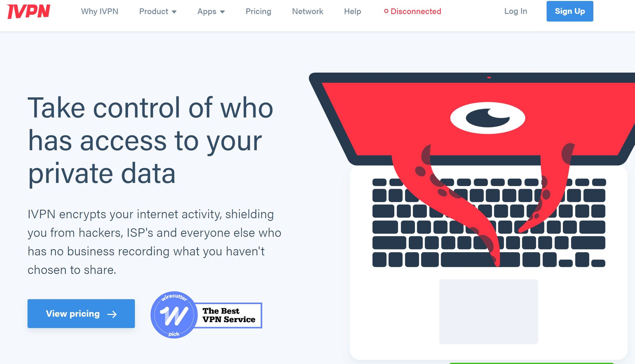
Task: Open the Pricing navigation menu item
Action: pyautogui.click(x=258, y=11)
